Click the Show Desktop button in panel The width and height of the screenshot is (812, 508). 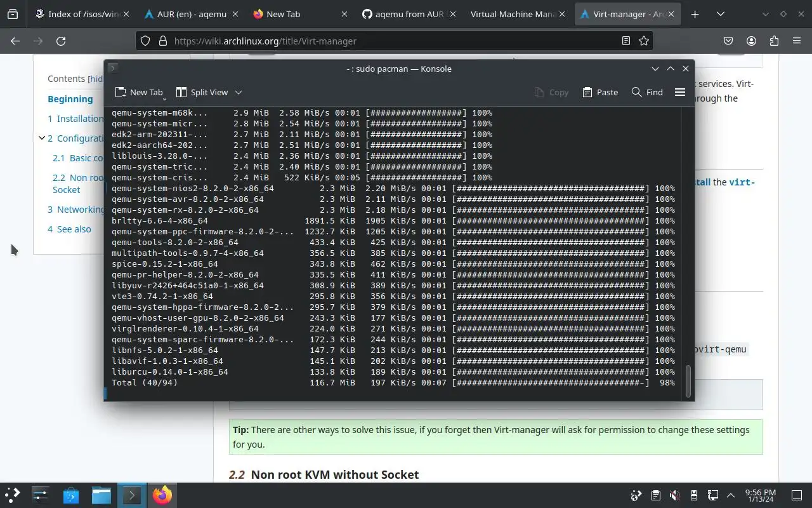click(797, 495)
